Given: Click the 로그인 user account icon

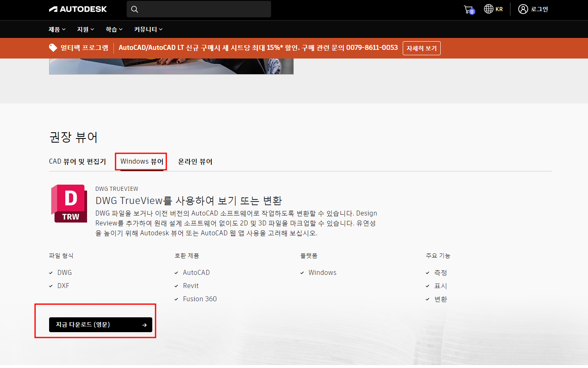Looking at the screenshot, I should [523, 9].
